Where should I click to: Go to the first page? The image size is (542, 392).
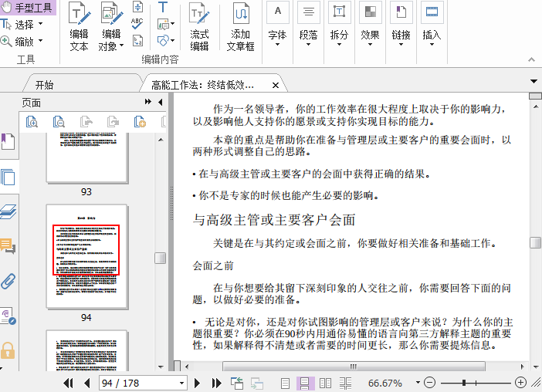click(68, 383)
